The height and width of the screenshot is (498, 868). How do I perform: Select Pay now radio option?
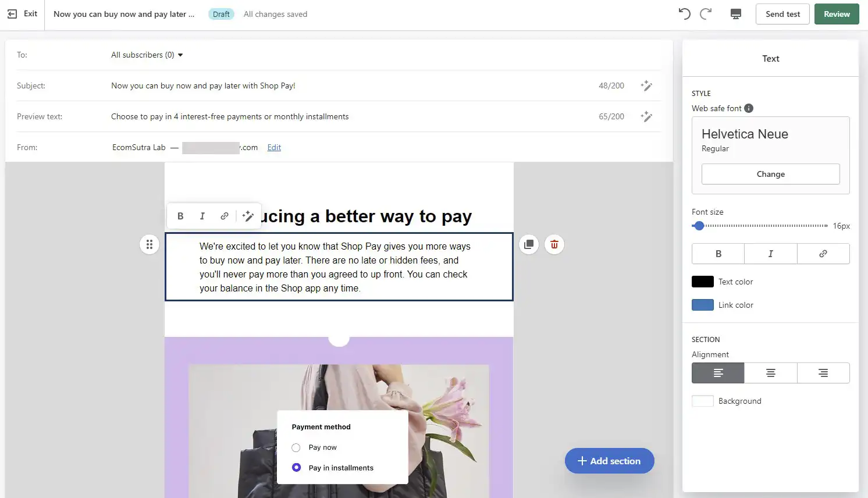pyautogui.click(x=296, y=447)
